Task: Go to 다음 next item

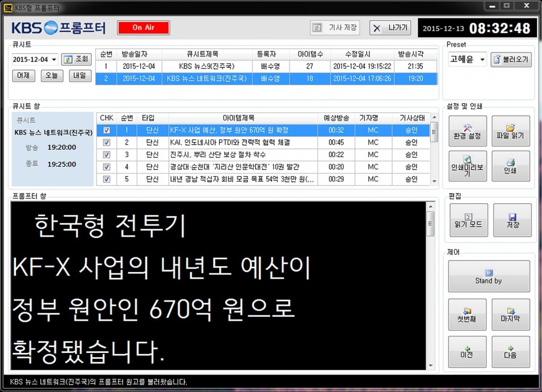Action: [x=511, y=352]
